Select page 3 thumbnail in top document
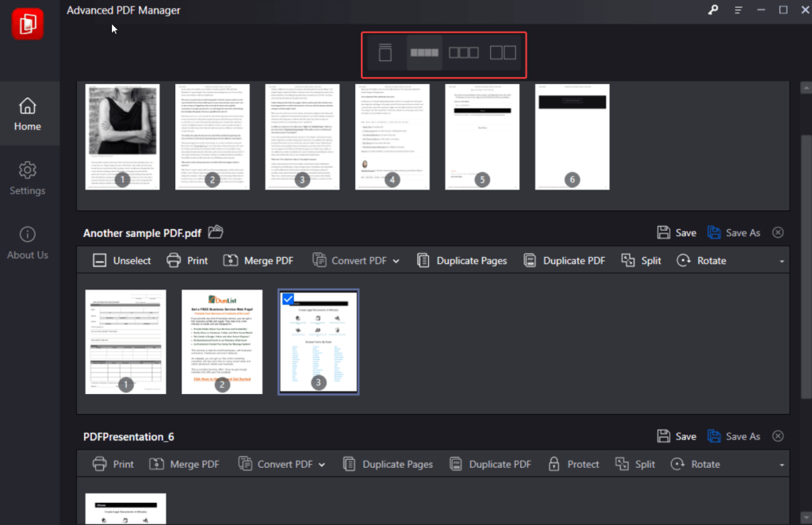 tap(302, 136)
